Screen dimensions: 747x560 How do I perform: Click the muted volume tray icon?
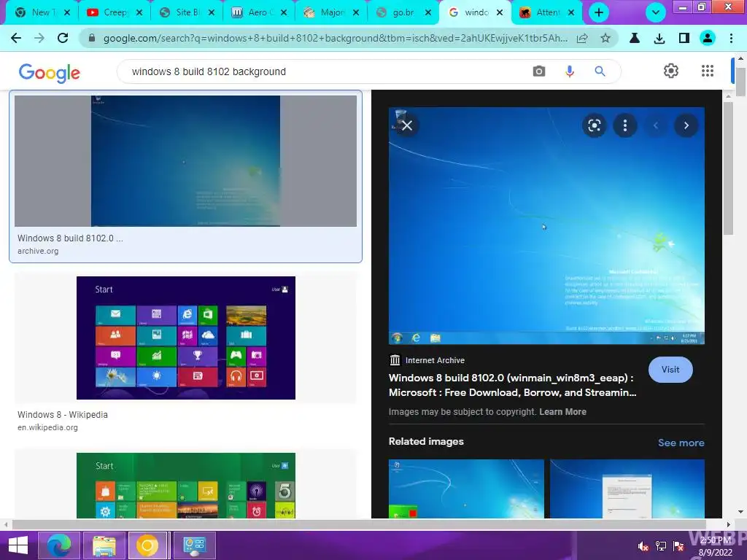pyautogui.click(x=643, y=546)
